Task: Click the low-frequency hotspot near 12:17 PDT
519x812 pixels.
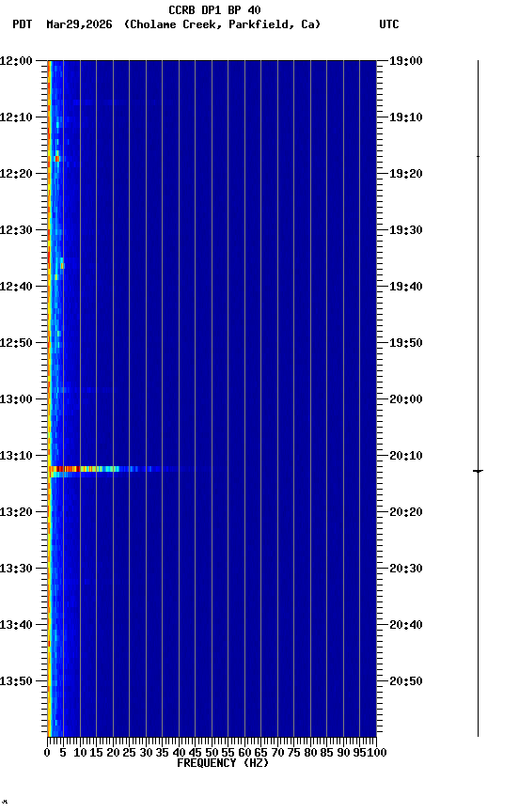Action: tap(57, 157)
